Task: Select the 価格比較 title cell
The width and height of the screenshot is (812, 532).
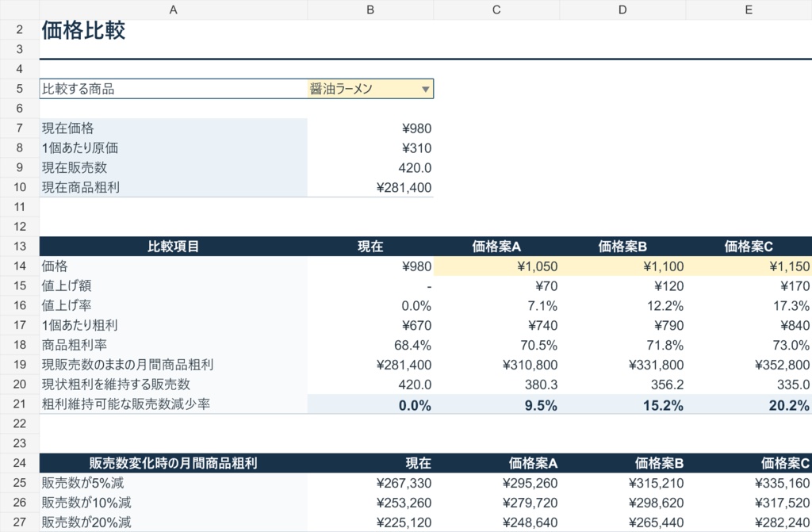Action: 174,30
